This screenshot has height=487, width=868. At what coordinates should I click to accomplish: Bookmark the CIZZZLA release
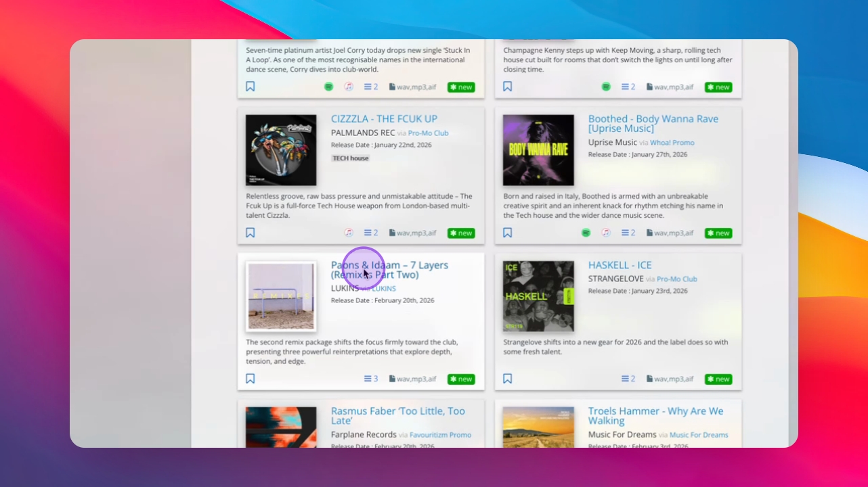coord(251,233)
